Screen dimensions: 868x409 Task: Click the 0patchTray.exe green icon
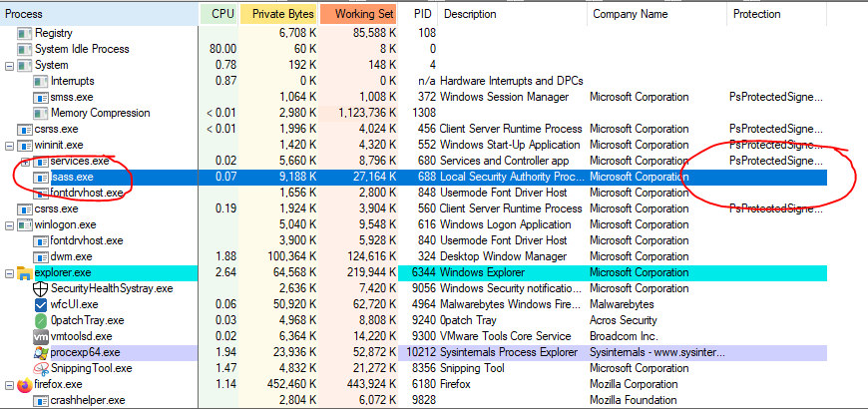tap(41, 320)
